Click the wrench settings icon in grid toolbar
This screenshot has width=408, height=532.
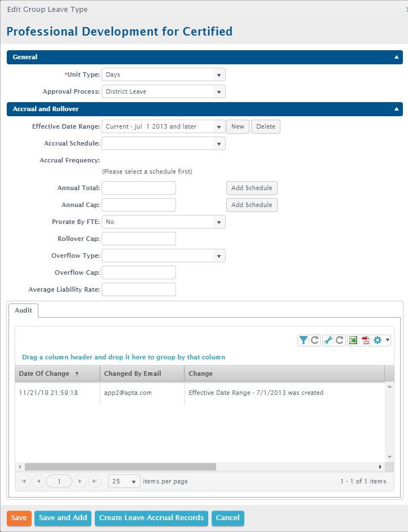[x=328, y=340]
